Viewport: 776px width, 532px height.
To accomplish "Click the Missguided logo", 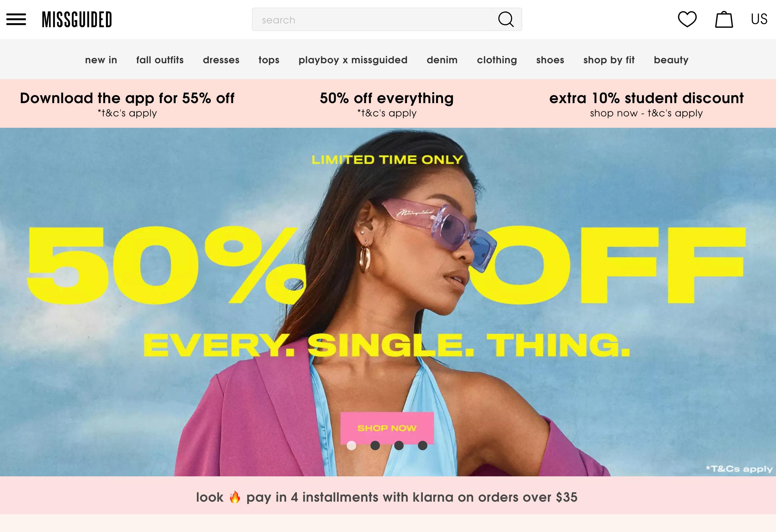I will pos(77,19).
